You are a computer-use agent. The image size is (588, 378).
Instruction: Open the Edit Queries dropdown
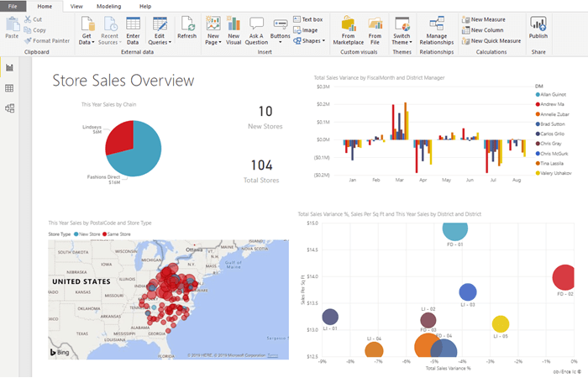tap(160, 40)
